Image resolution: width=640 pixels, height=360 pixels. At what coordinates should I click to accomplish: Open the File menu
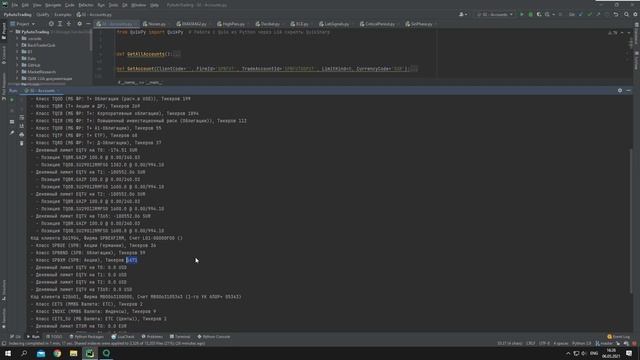15,5
